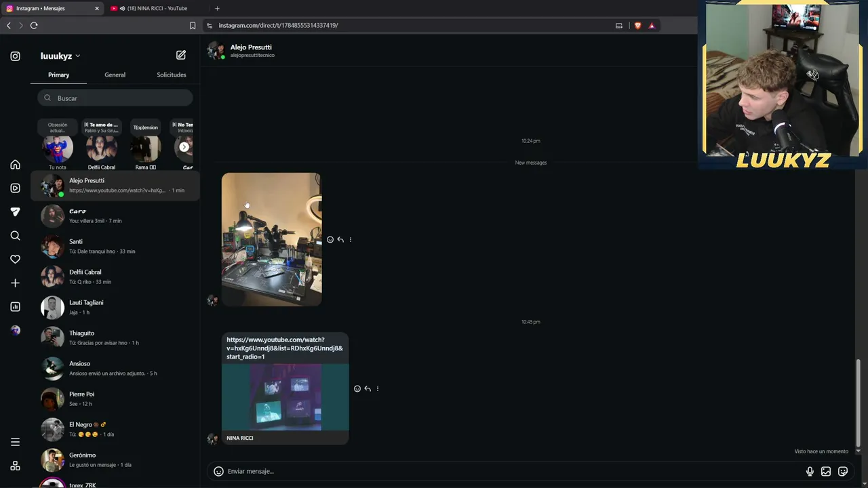Open the Gerónimo conversation
Screen dimensions: 868x488
coord(115,460)
